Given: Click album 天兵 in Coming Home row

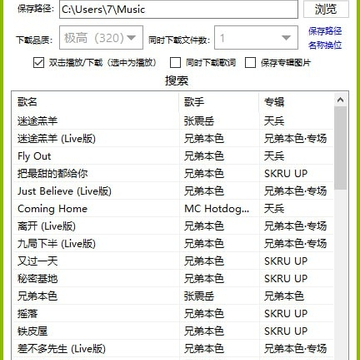Looking at the screenshot, I should tap(274, 209).
